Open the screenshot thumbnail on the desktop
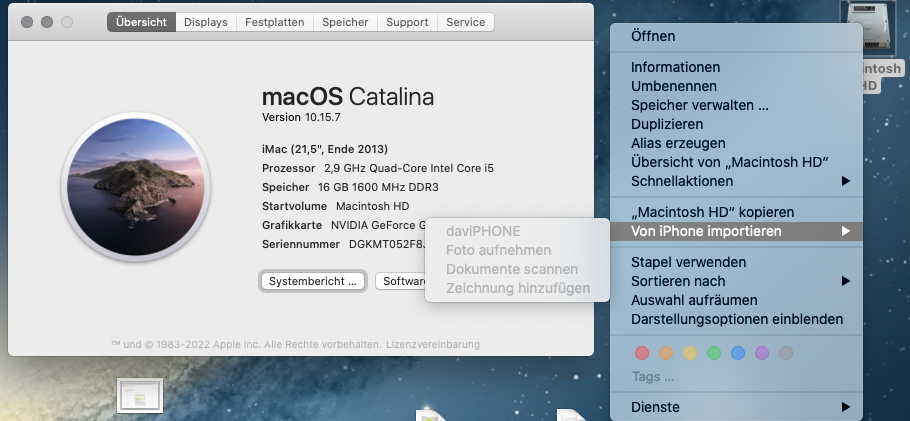 coord(140,396)
